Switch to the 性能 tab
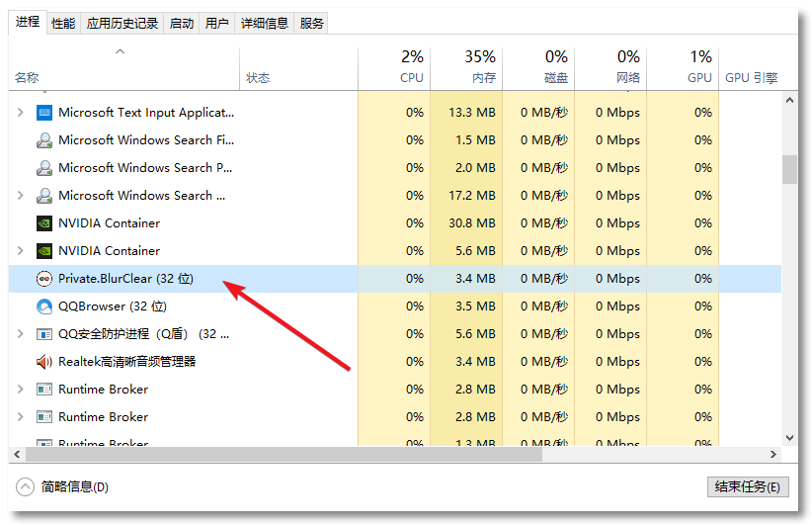The image size is (812, 525). (x=63, y=24)
